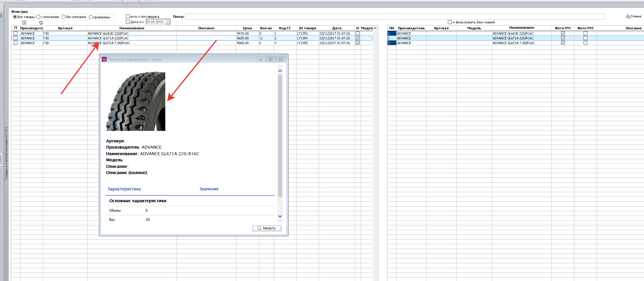Choose the 'без описания' radio option
Image resolution: width=644 pixels, height=281 pixels.
pos(63,17)
